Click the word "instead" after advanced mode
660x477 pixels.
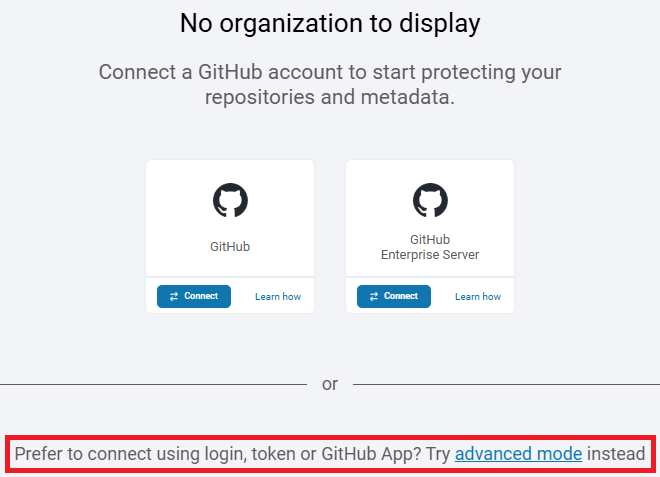[x=616, y=454]
